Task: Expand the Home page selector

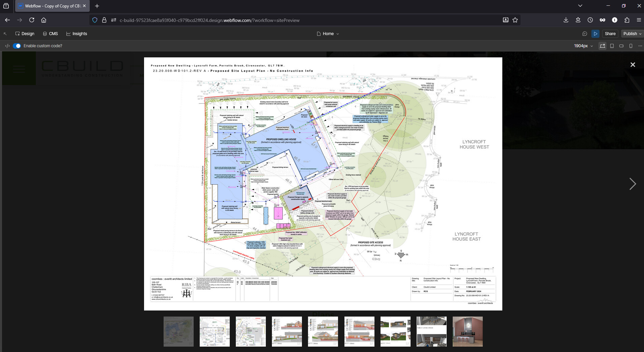Action: click(328, 34)
